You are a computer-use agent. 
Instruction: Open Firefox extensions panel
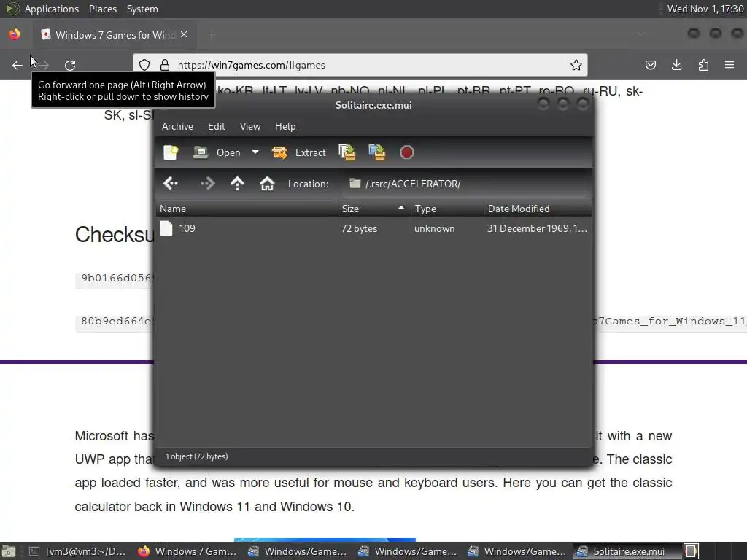click(x=703, y=65)
